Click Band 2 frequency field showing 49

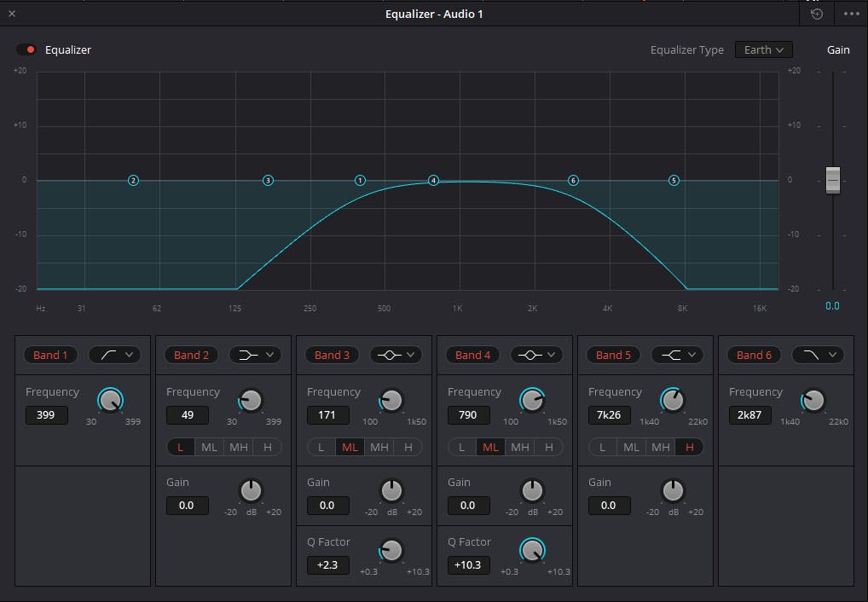click(187, 414)
